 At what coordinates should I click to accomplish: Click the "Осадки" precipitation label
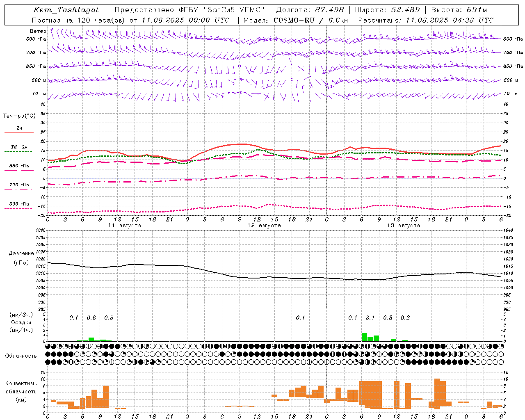tap(21, 322)
